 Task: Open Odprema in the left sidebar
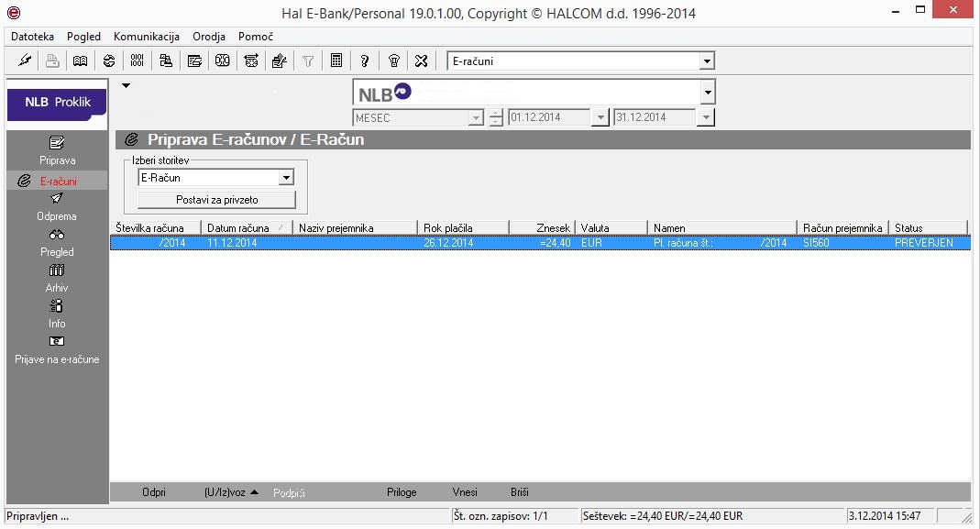tap(57, 207)
